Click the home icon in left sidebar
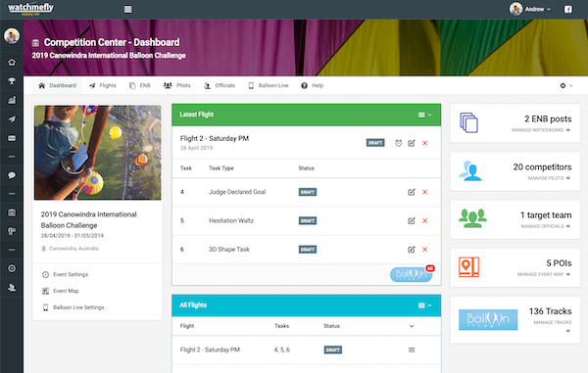The height and width of the screenshot is (373, 588). click(12, 63)
